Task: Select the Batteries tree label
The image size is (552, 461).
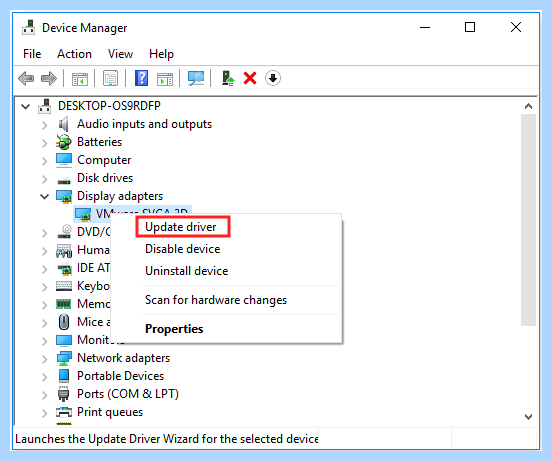Action: [99, 142]
